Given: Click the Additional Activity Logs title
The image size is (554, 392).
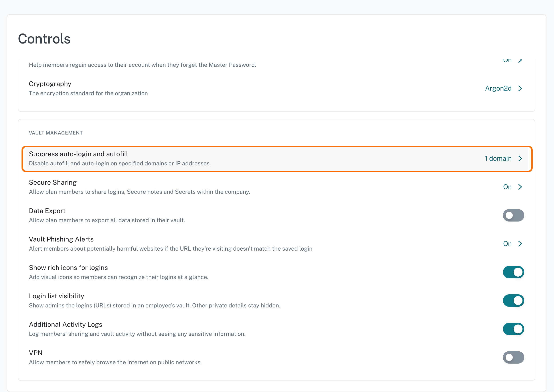Looking at the screenshot, I should coord(66,325).
